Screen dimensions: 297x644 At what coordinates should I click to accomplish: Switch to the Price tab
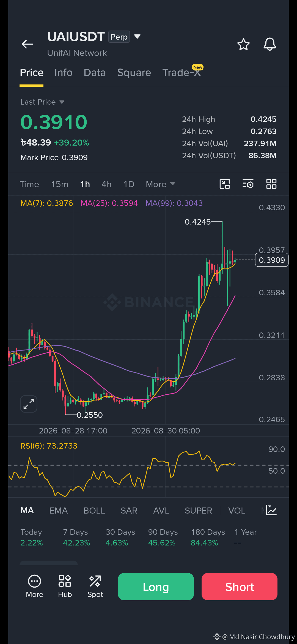[x=32, y=73]
